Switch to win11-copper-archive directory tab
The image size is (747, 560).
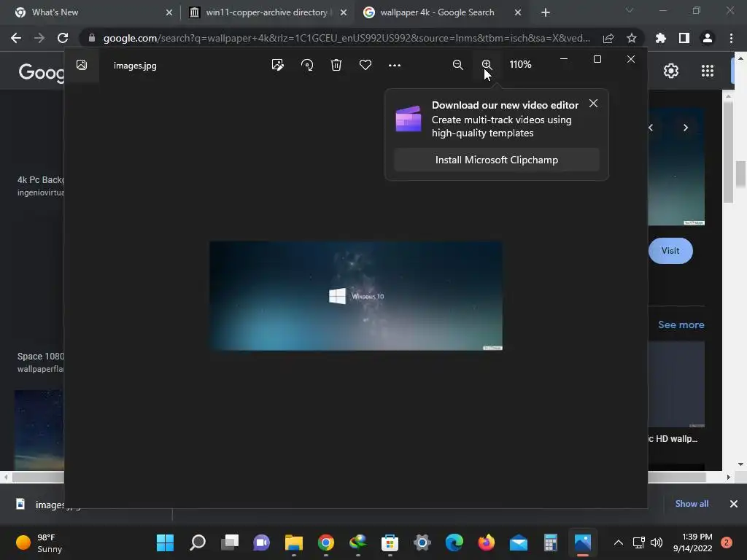pos(267,12)
